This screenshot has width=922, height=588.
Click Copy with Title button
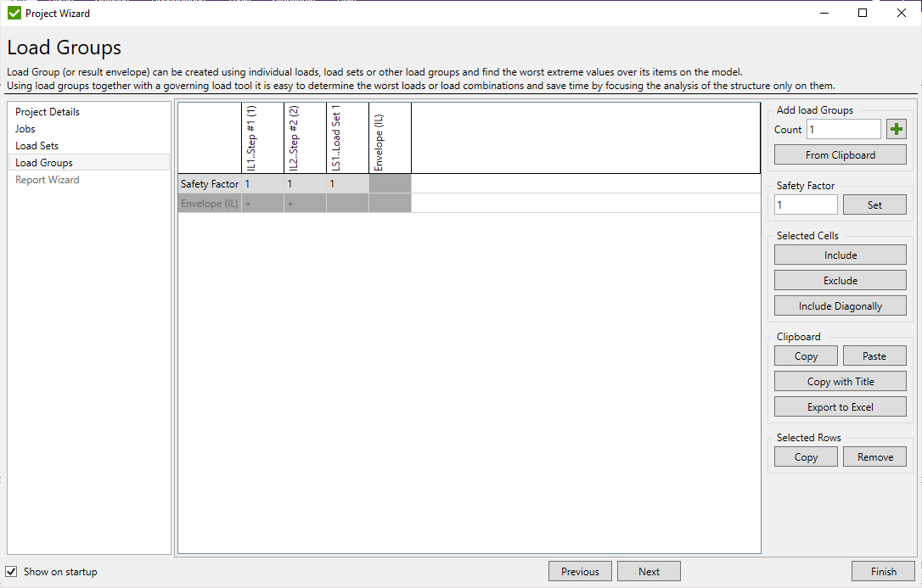pos(840,381)
